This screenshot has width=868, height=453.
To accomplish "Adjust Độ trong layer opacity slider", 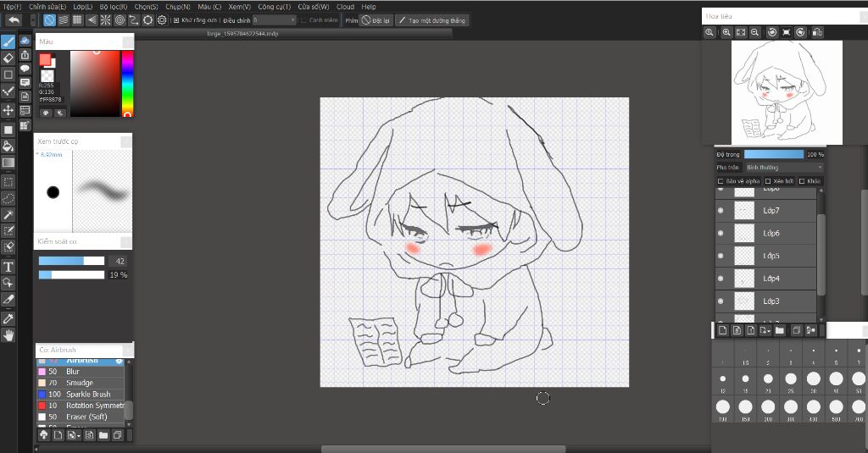I will (x=773, y=154).
